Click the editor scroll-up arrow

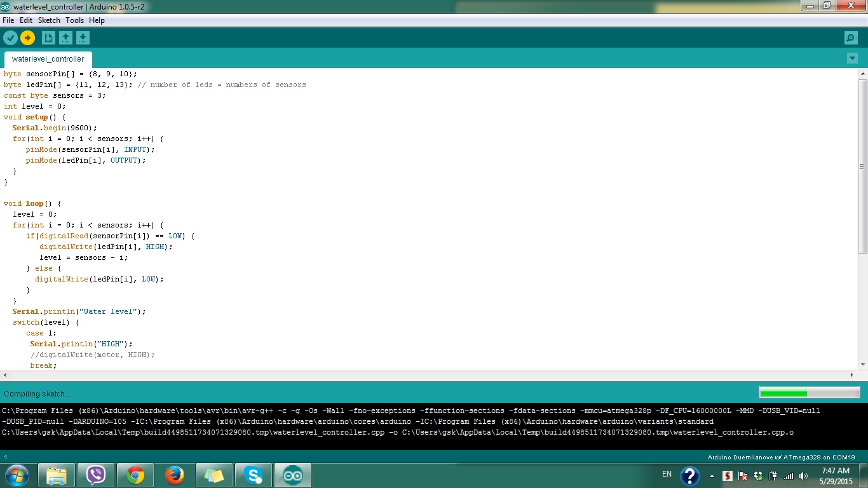862,74
